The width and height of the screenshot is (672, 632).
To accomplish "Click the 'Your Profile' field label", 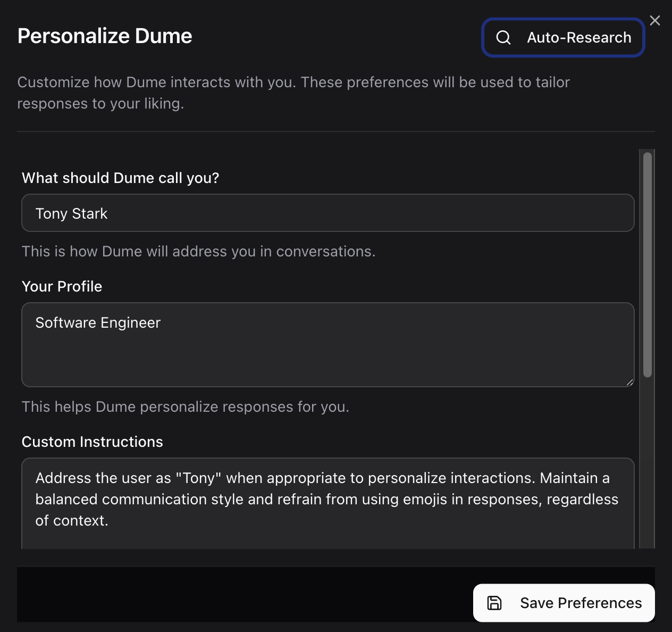I will (62, 286).
